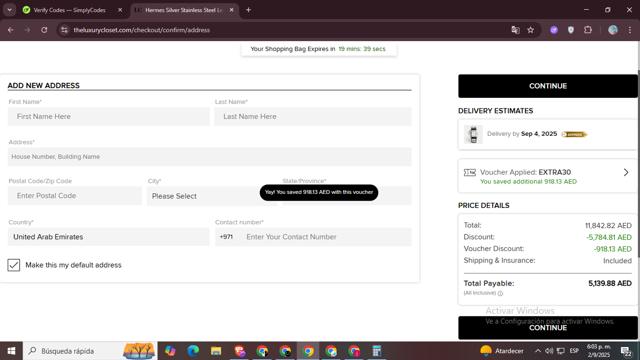Open a new browser tab
The image size is (640, 360).
248,10
